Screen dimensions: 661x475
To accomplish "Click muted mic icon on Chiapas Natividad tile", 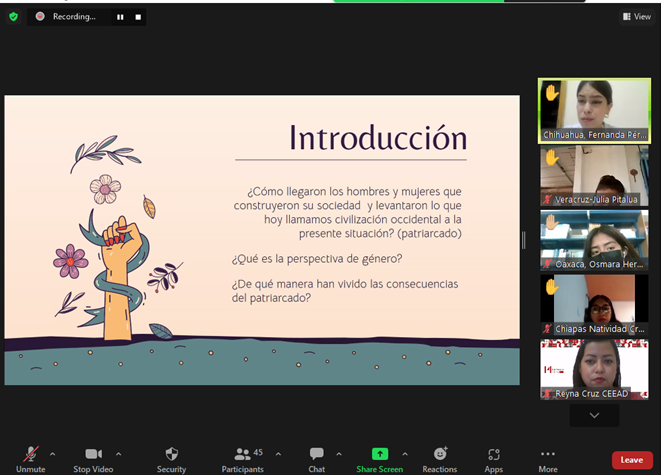I will point(547,329).
